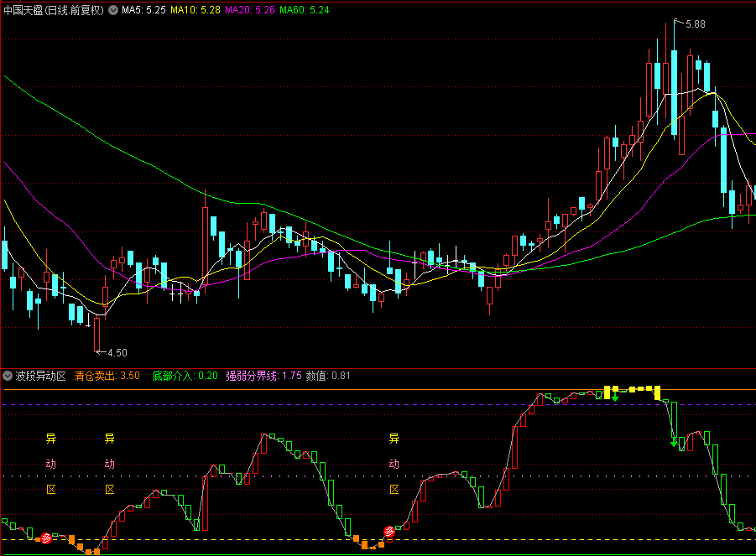Click the 5.88 high price label
756x556 pixels.
696,24
